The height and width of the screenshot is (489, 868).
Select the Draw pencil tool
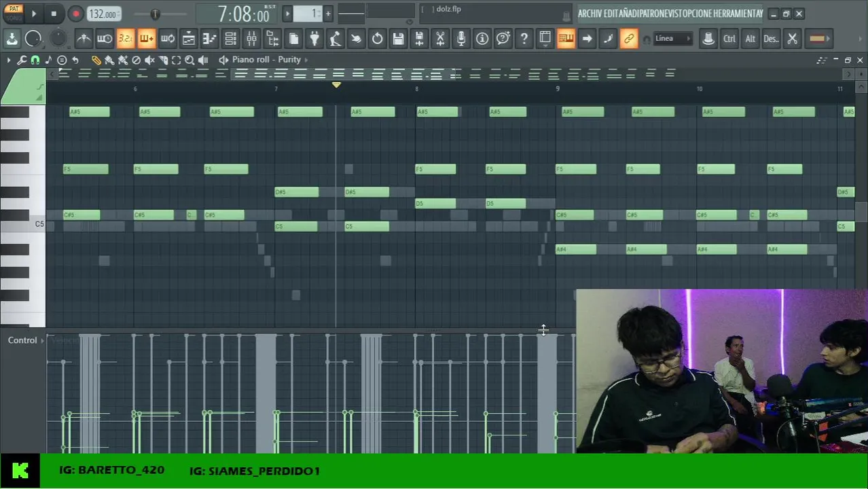click(x=96, y=60)
